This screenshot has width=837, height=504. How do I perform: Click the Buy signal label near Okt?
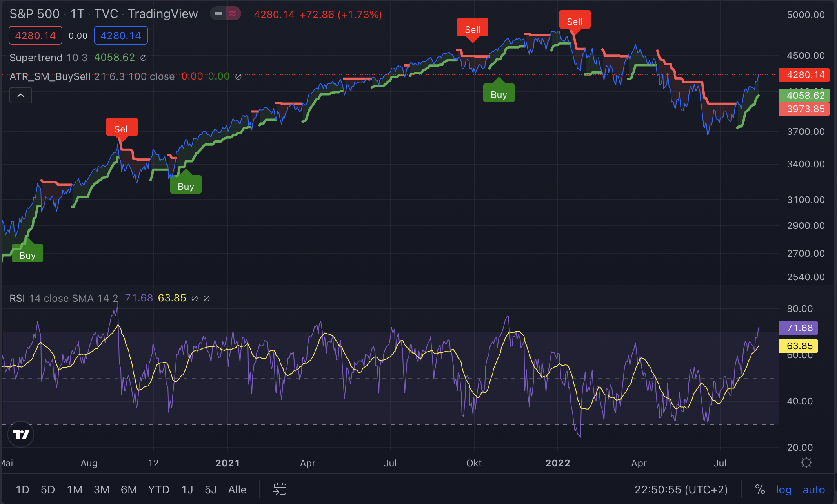[x=499, y=94]
